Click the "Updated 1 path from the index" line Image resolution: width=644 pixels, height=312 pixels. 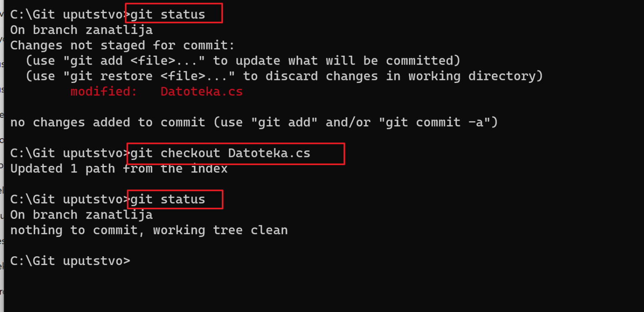(119, 169)
